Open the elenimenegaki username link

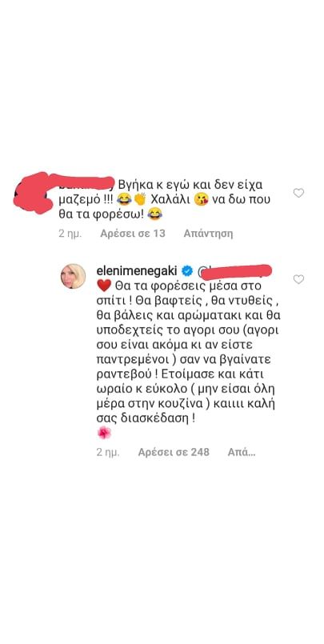(138, 271)
